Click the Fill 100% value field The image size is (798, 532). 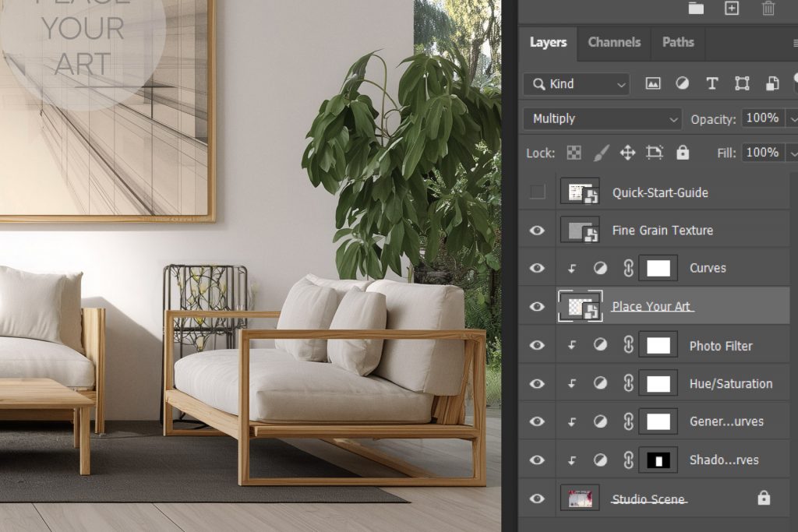click(x=763, y=153)
